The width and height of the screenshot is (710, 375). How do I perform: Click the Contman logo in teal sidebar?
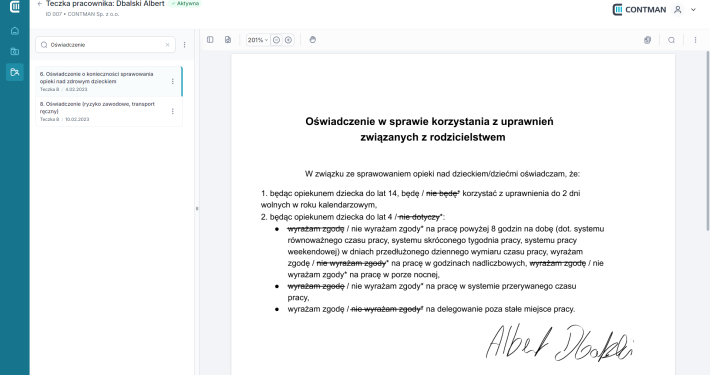coord(14,6)
